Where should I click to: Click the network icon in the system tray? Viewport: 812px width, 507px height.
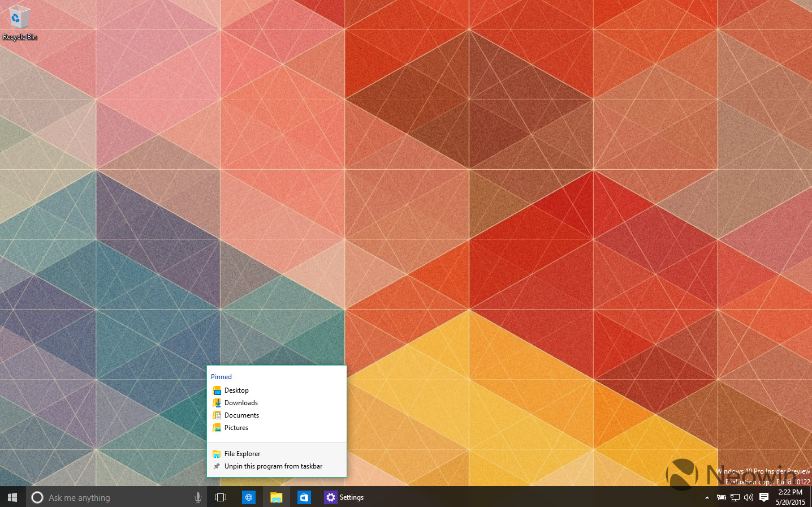735,497
